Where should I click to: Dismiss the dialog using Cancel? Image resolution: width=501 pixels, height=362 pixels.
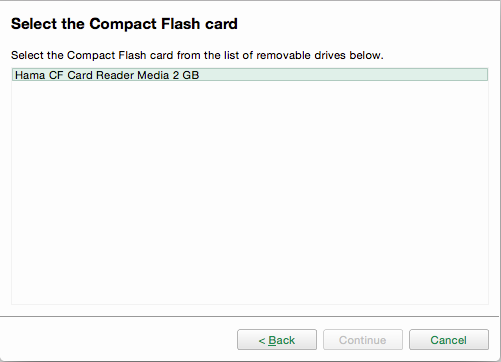(449, 340)
